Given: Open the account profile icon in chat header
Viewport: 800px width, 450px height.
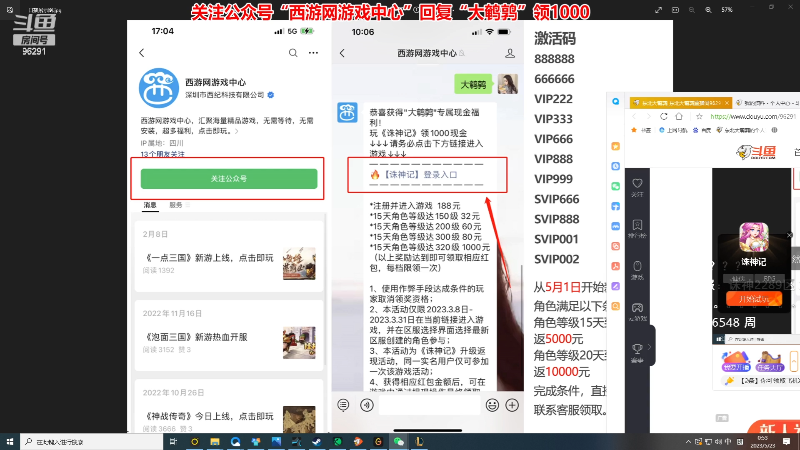Looking at the screenshot, I should pyautogui.click(x=509, y=53).
